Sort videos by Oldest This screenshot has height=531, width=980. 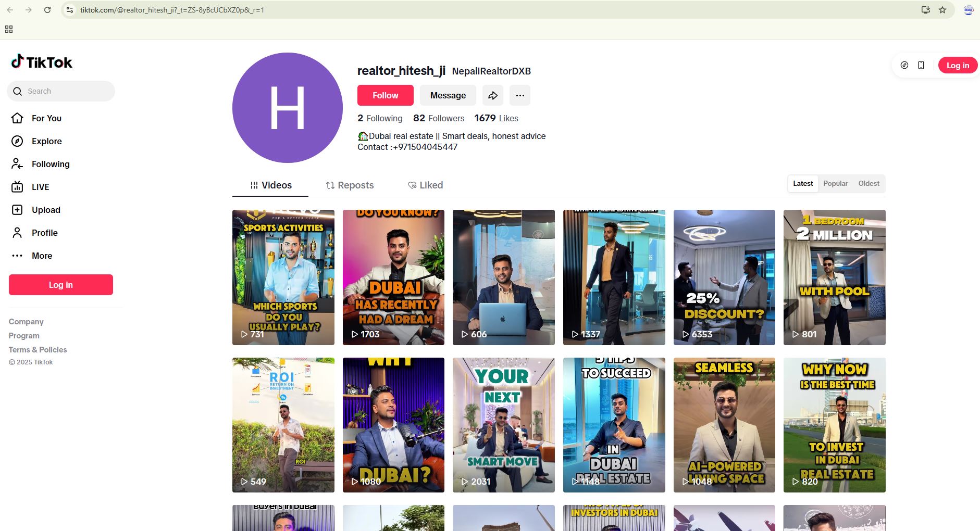click(x=869, y=184)
